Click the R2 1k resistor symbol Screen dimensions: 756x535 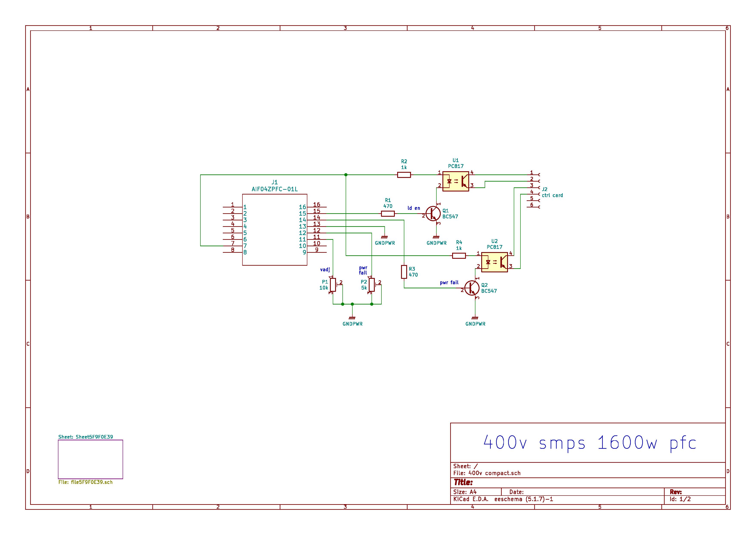(404, 175)
